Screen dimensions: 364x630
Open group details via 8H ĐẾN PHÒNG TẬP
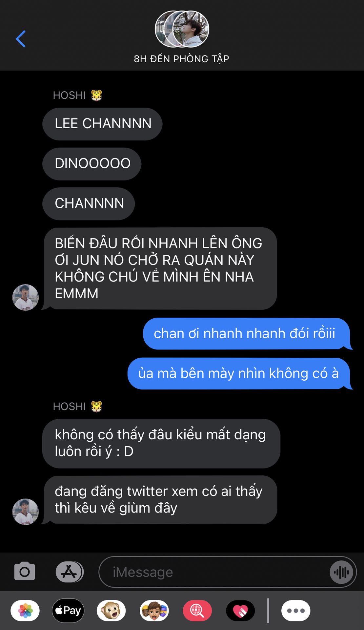coord(182,59)
